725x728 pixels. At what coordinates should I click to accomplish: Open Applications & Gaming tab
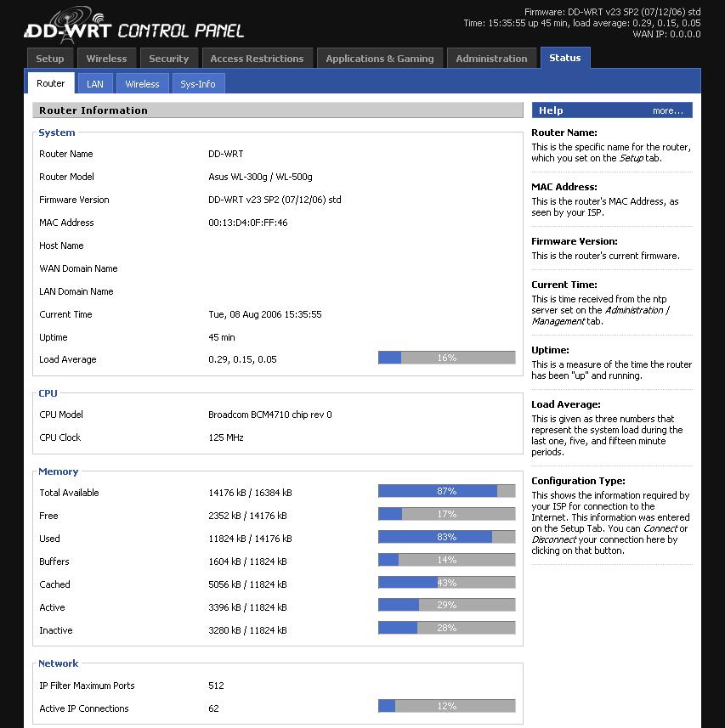379,59
